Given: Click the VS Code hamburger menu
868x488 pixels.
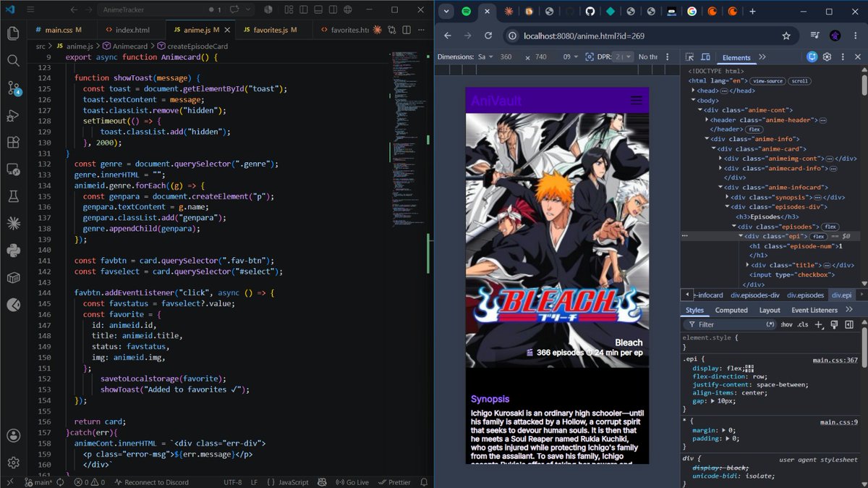Looking at the screenshot, I should tap(31, 10).
